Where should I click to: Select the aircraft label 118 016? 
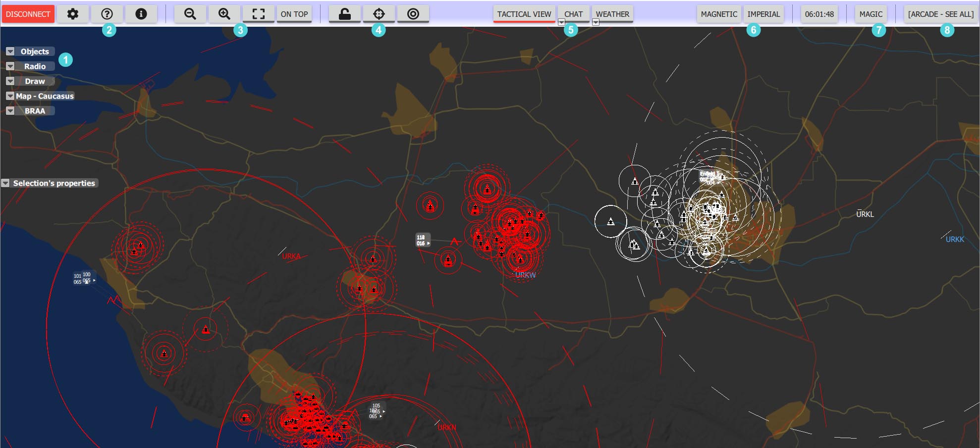[x=423, y=240]
